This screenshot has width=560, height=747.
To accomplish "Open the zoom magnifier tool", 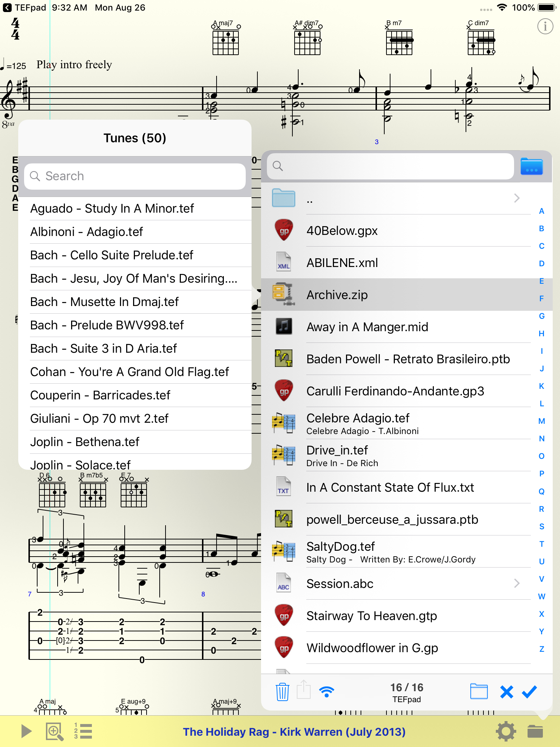I will [x=54, y=731].
